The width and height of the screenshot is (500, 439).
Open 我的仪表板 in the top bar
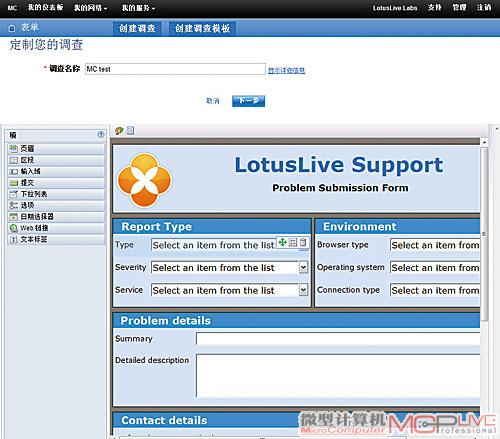tap(45, 8)
